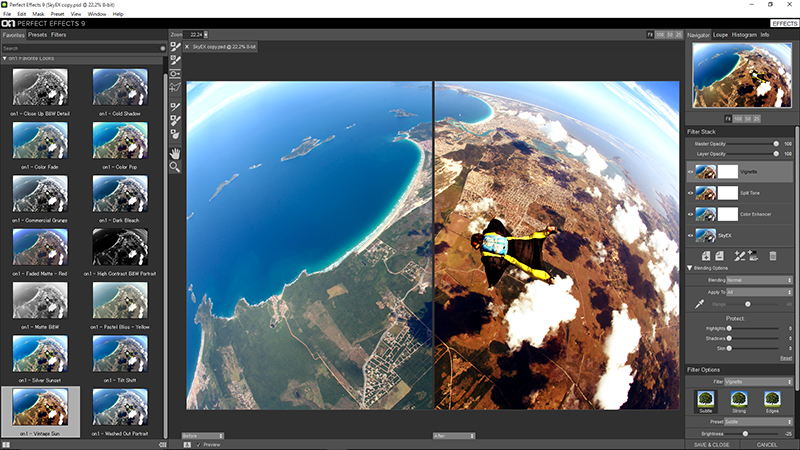
Task: Click the browser grid view icon
Action: (x=6, y=445)
